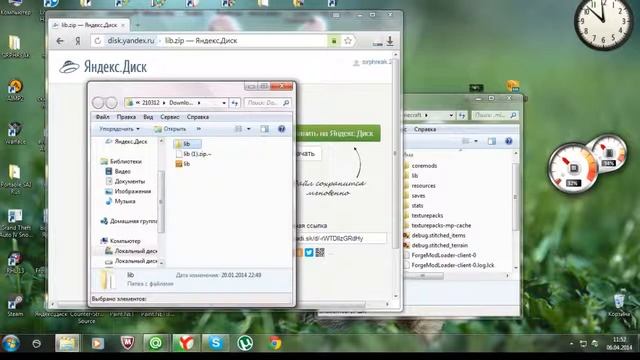This screenshot has height=360, width=640.
Task: Open help icon in the front Explorer toolbar
Action: (281, 129)
